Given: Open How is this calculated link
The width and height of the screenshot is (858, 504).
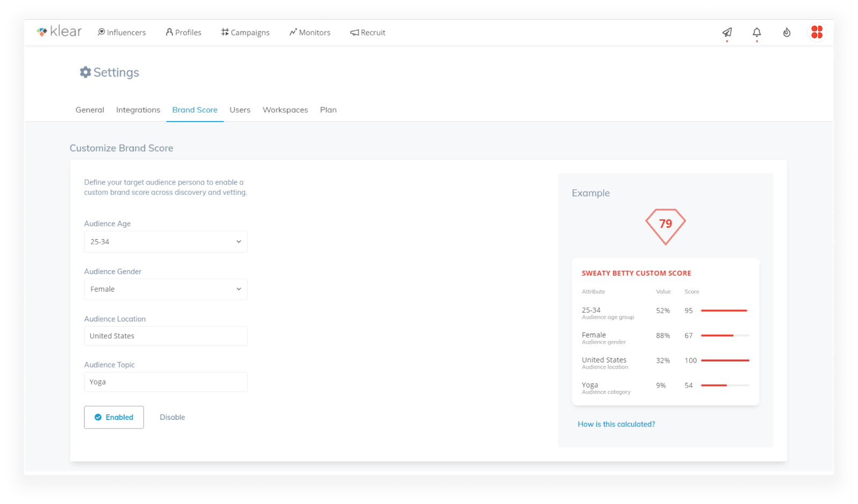Looking at the screenshot, I should (x=616, y=424).
